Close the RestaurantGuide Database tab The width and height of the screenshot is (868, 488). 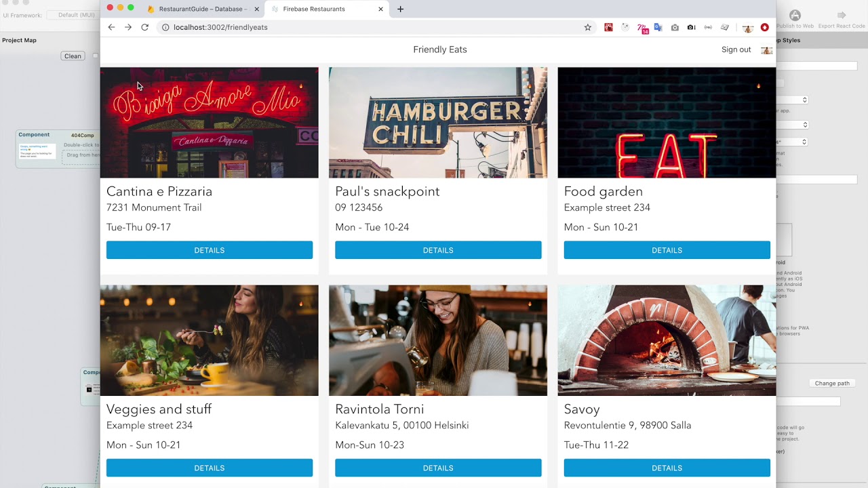tap(256, 9)
